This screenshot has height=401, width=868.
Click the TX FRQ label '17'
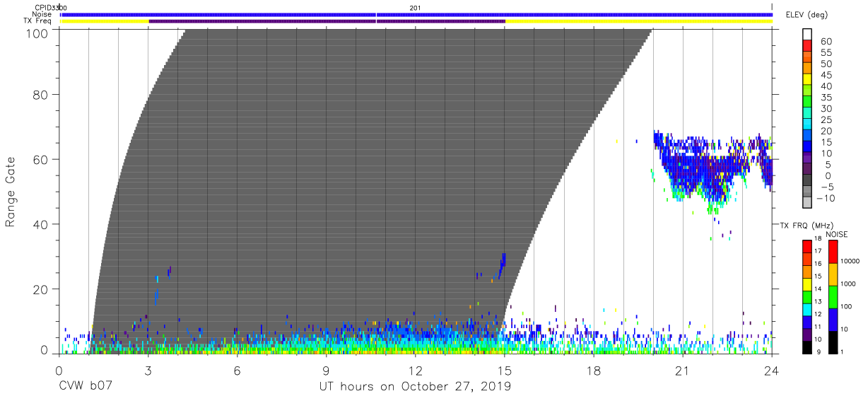click(x=817, y=251)
